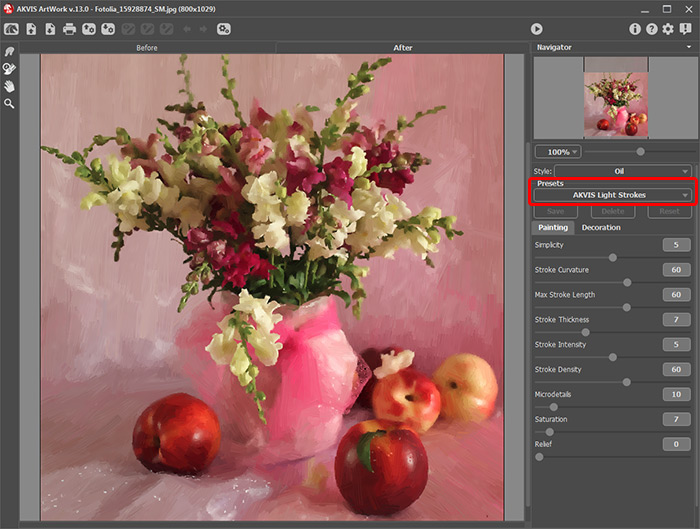Click the Simplicity value field
The height and width of the screenshot is (529, 700).
(x=676, y=245)
